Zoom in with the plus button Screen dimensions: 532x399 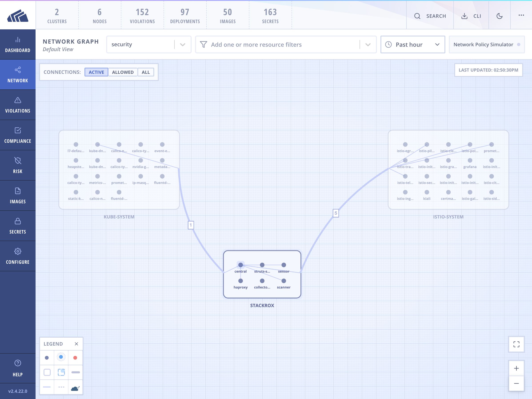pos(516,368)
